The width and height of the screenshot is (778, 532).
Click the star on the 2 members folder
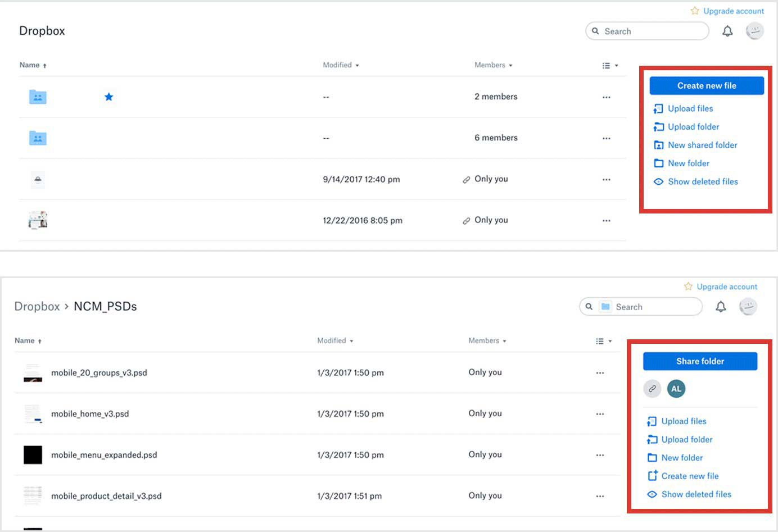(108, 97)
